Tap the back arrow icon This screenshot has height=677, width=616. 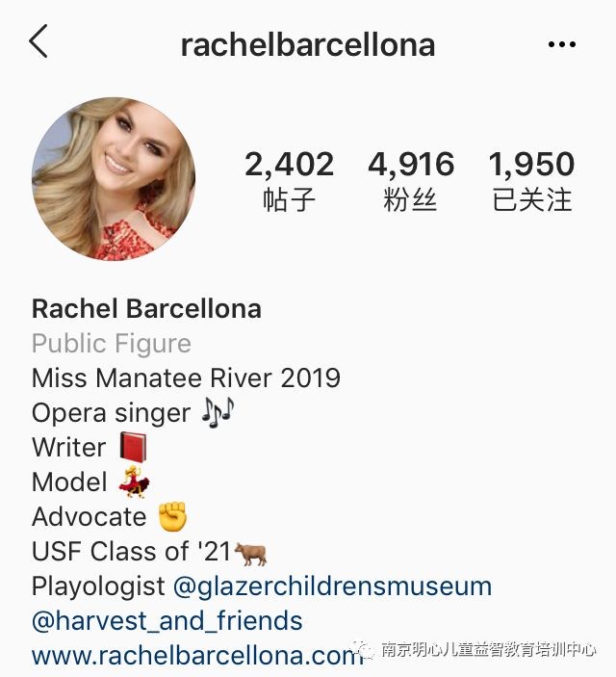38,41
